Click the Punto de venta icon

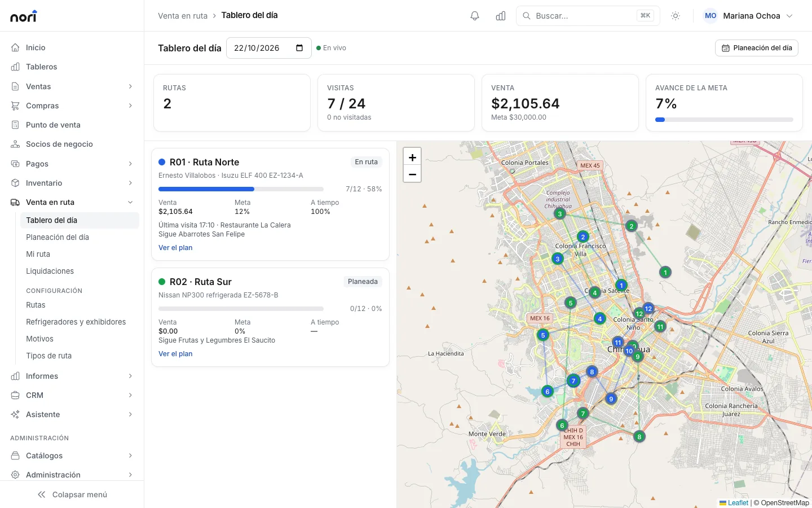click(x=15, y=125)
